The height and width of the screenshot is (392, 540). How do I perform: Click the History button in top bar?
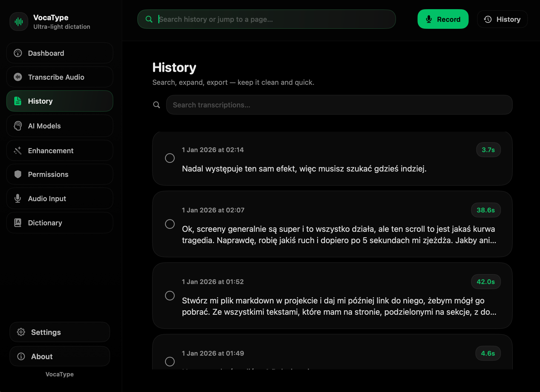tap(502, 19)
